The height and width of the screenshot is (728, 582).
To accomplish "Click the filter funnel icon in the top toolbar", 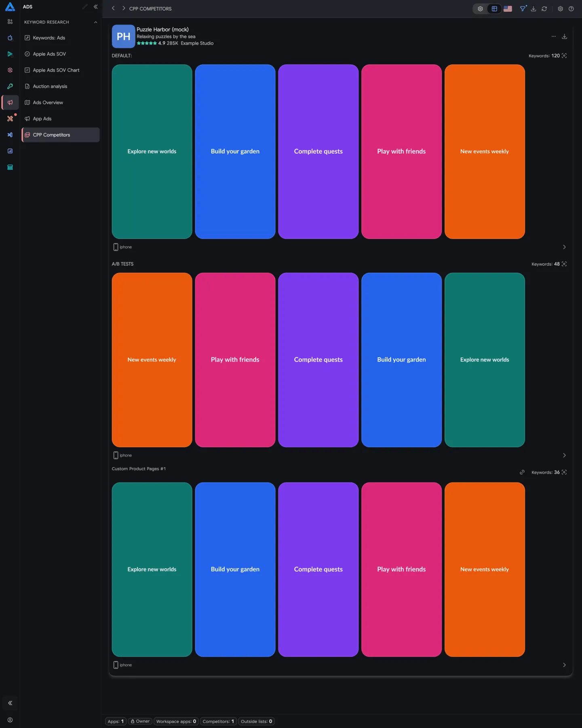I will (x=523, y=8).
